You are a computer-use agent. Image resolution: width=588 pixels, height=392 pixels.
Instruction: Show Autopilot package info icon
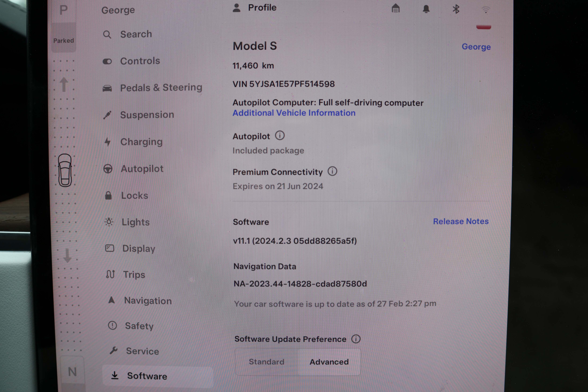[280, 136]
